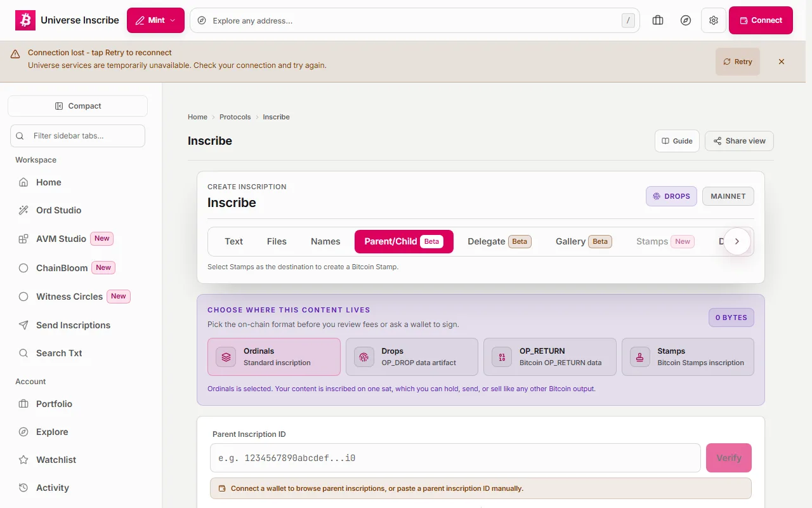Select OP_RETURN Bitcoin data format
Screen dimensions: 812x508
pyautogui.click(x=550, y=357)
